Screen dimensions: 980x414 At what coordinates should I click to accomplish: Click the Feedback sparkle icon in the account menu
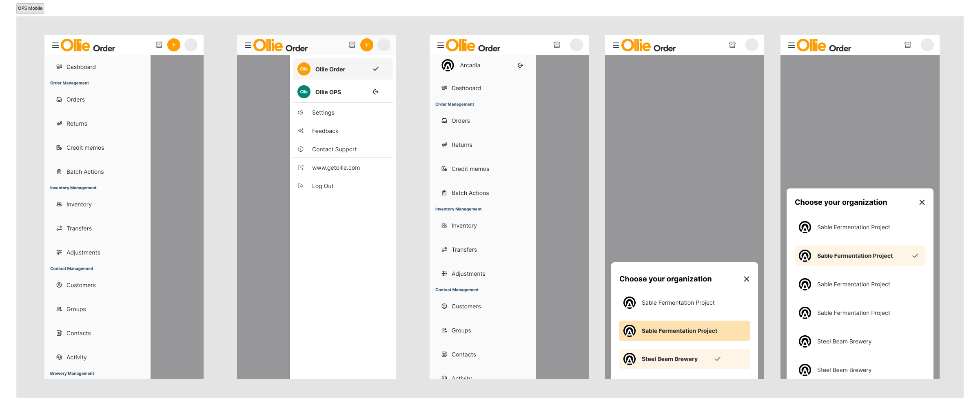(x=301, y=131)
